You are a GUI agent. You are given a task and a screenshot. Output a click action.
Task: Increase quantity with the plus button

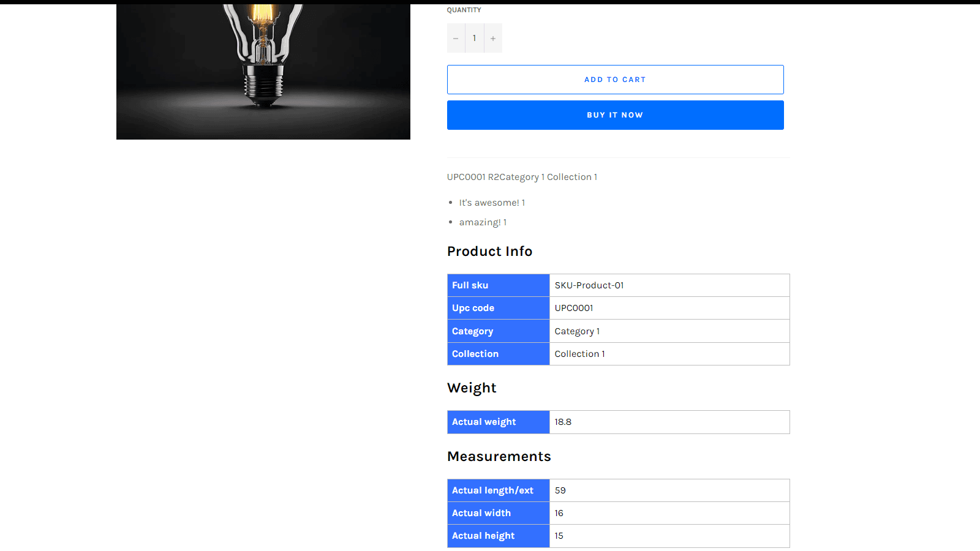(x=493, y=38)
